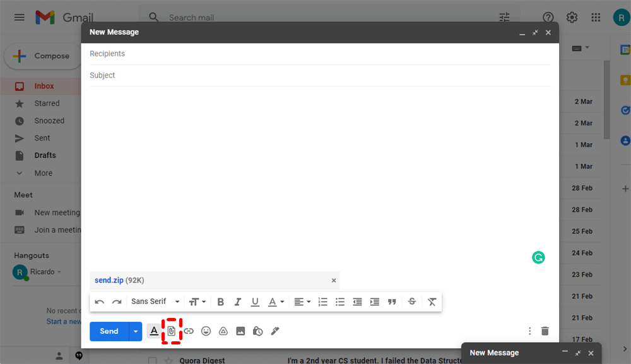Toggle confidential mode lock-clock icon
The width and height of the screenshot is (631, 364).
click(x=258, y=331)
